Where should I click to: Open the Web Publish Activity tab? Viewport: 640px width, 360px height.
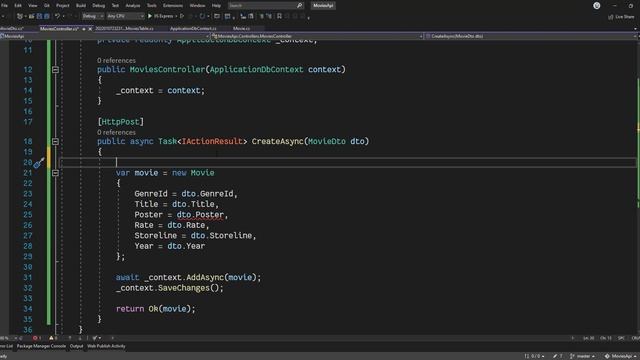click(106, 346)
